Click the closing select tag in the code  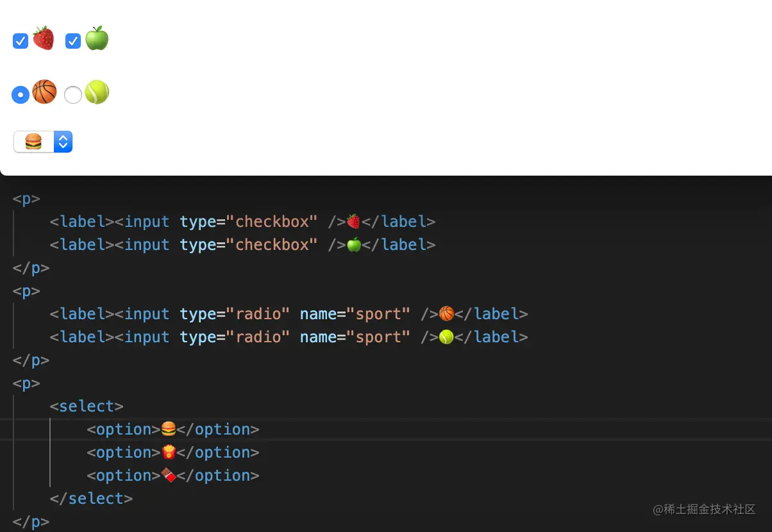[91, 498]
